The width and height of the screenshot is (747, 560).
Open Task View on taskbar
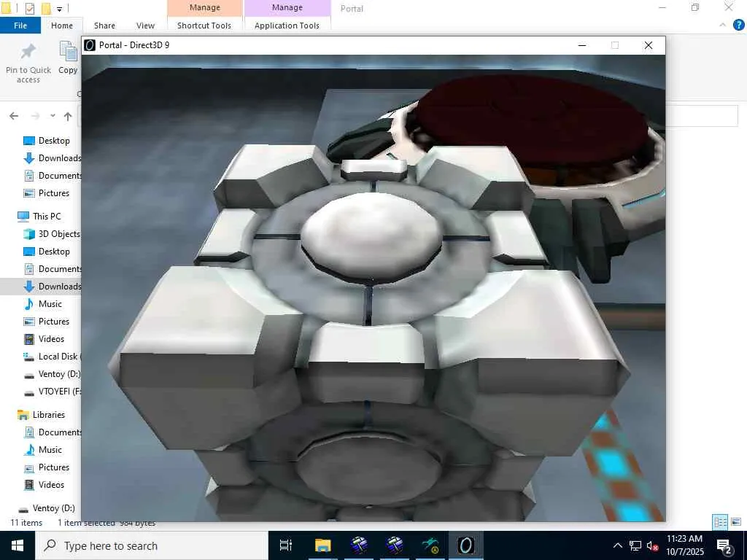[285, 545]
